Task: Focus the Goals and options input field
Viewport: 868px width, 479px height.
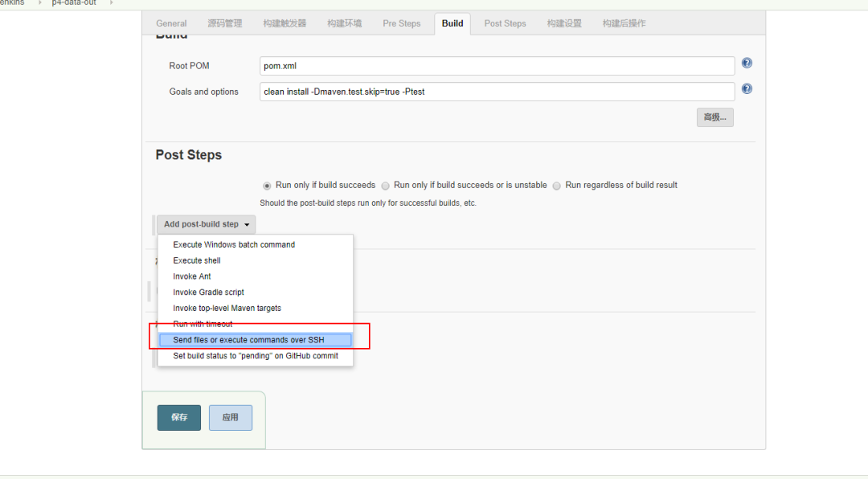Action: [x=497, y=92]
